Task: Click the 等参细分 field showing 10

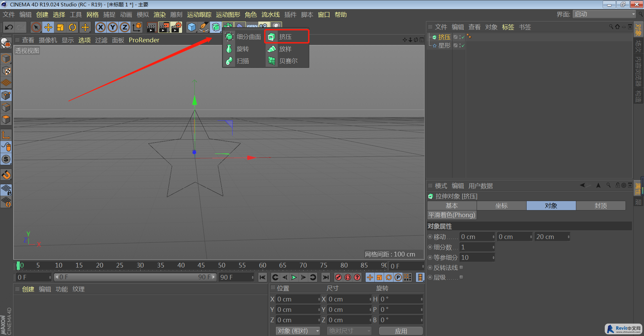Action: pos(477,258)
